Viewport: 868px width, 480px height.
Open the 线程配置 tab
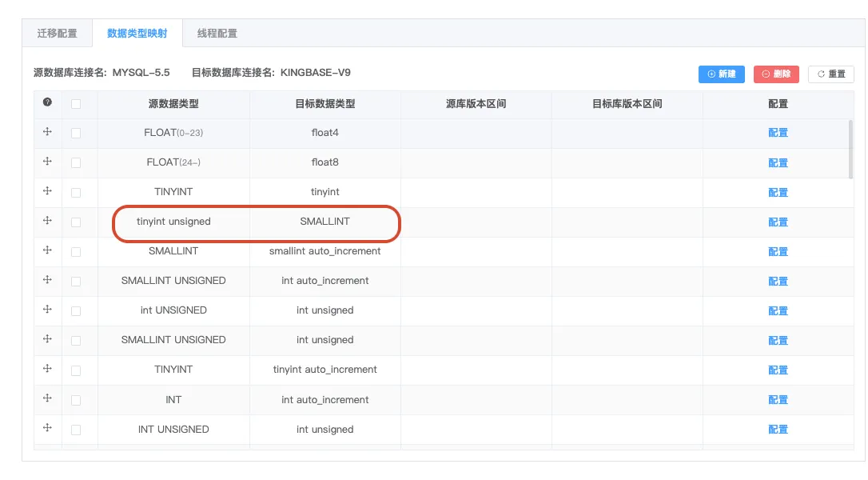(x=217, y=34)
